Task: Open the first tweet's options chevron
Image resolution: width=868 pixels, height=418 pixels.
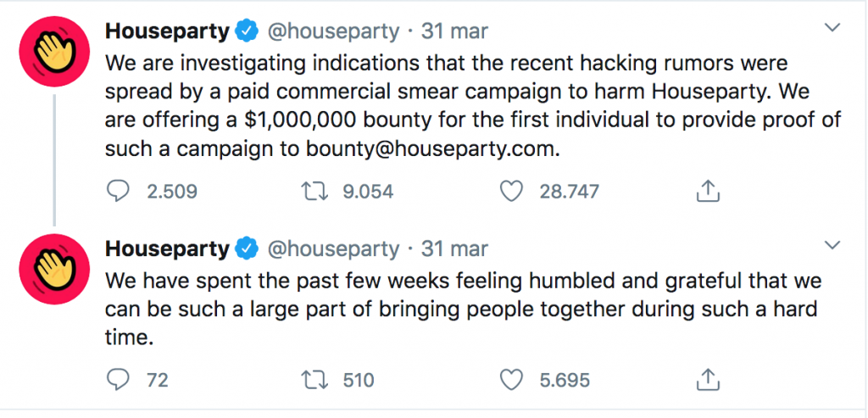Action: click(x=832, y=30)
